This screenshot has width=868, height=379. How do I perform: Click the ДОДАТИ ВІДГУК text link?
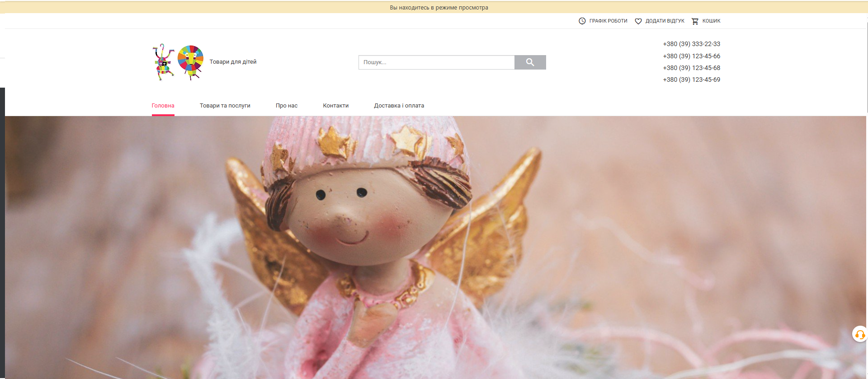tap(665, 21)
